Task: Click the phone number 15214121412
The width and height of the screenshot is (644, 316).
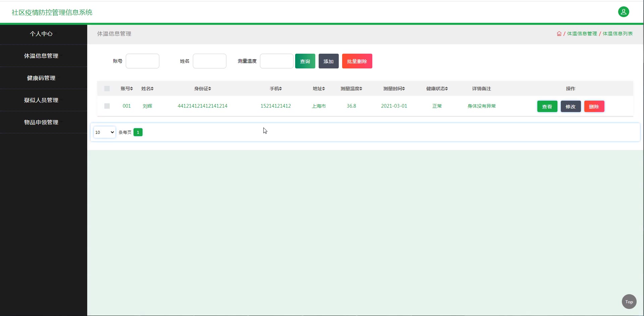Action: click(276, 106)
